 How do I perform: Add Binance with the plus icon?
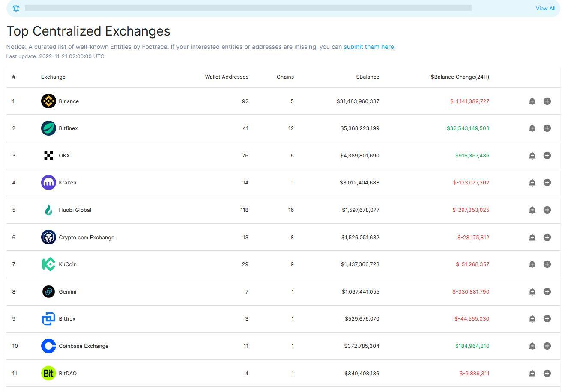point(547,101)
